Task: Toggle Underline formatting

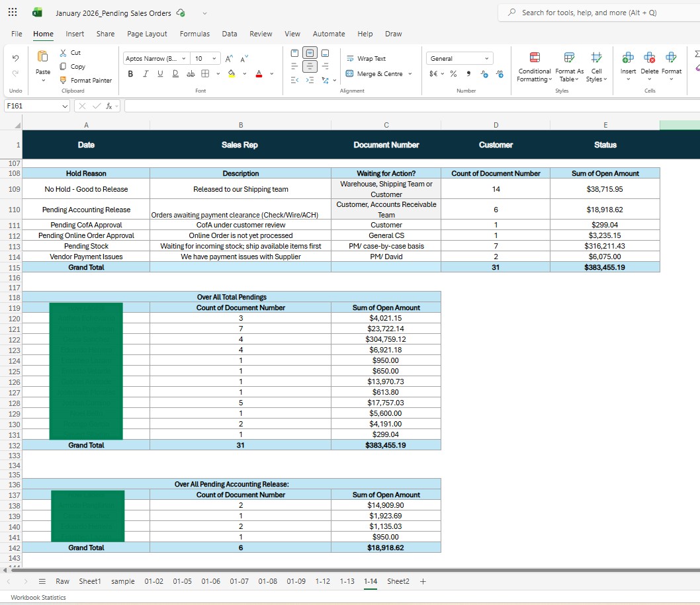Action: point(160,73)
